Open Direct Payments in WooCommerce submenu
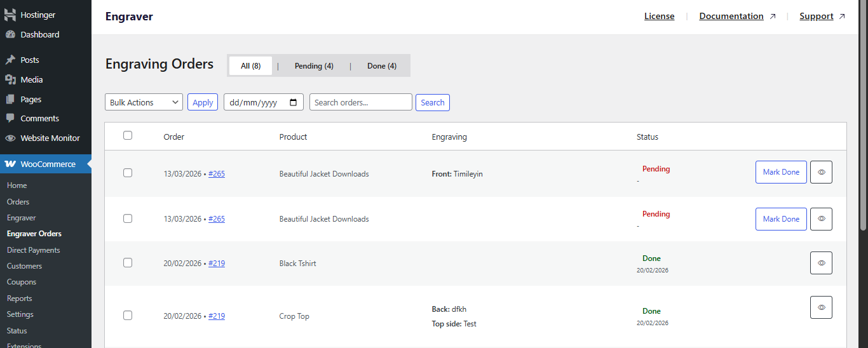Viewport: 868px width, 348px height. [33, 250]
